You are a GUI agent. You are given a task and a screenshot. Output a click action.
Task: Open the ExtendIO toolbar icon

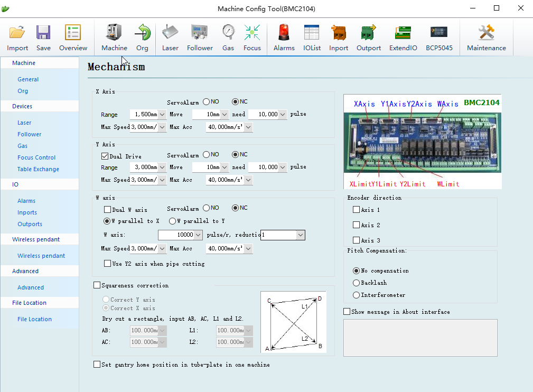point(403,33)
